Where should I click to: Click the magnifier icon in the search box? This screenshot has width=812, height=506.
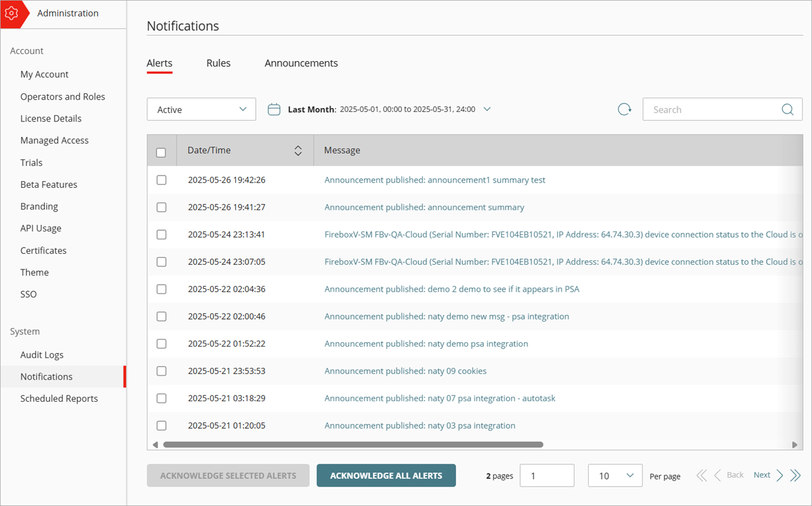tap(787, 109)
